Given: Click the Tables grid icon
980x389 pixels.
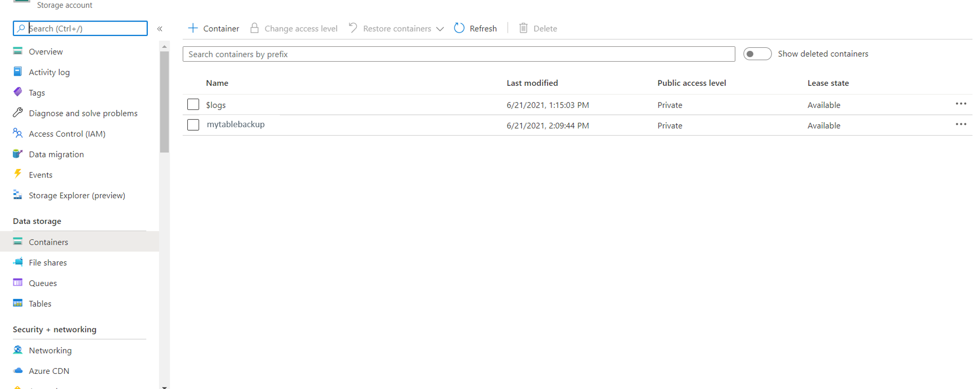Looking at the screenshot, I should 18,303.
